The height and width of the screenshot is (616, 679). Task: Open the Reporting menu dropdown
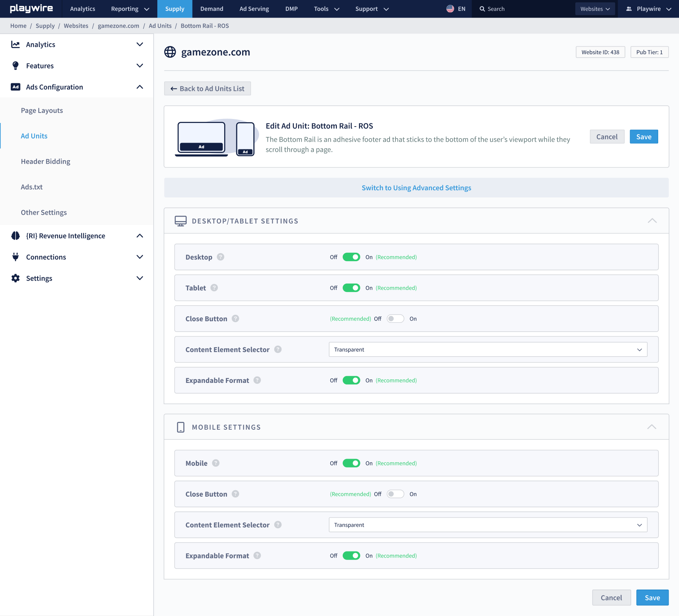click(130, 9)
